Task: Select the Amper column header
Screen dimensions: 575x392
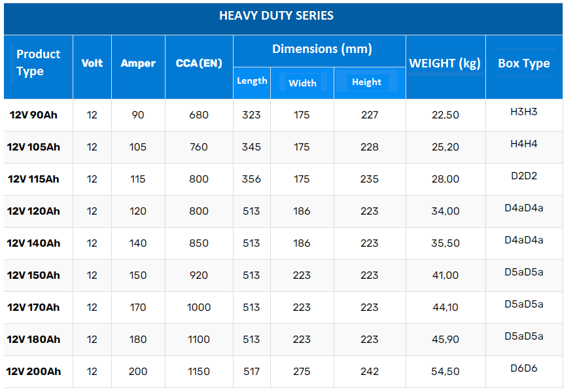Action: point(138,63)
